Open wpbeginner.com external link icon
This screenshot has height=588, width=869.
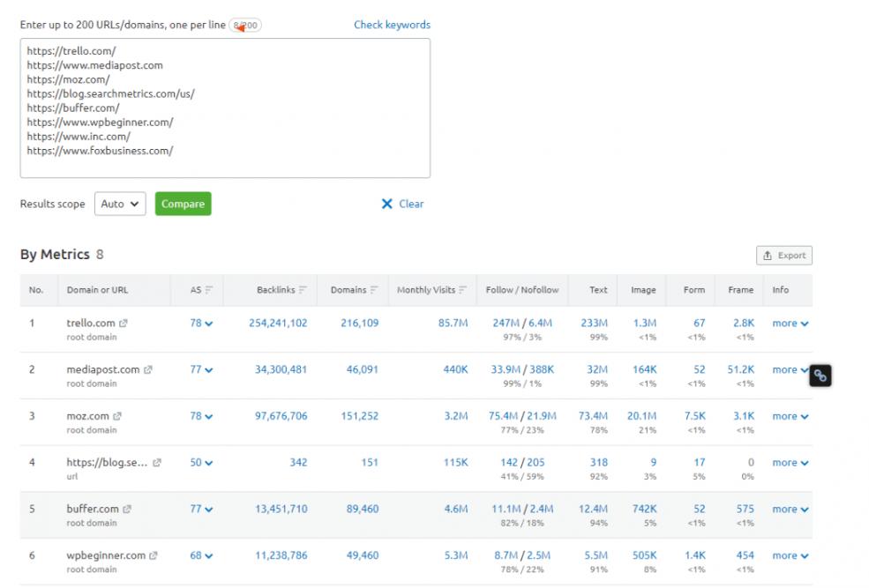(x=154, y=556)
